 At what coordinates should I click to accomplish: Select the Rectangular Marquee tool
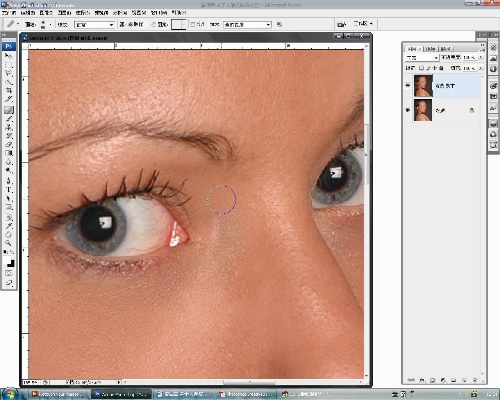[x=9, y=64]
